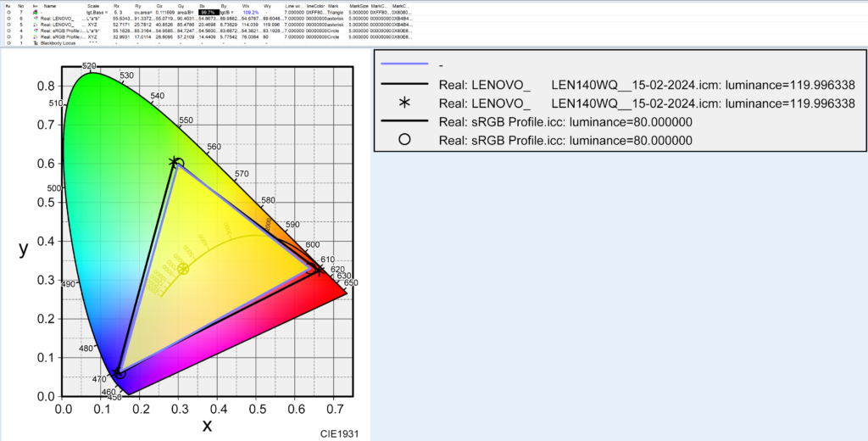868x441 pixels.
Task: Toggle the circle marker of row No 3
Action: point(8,36)
